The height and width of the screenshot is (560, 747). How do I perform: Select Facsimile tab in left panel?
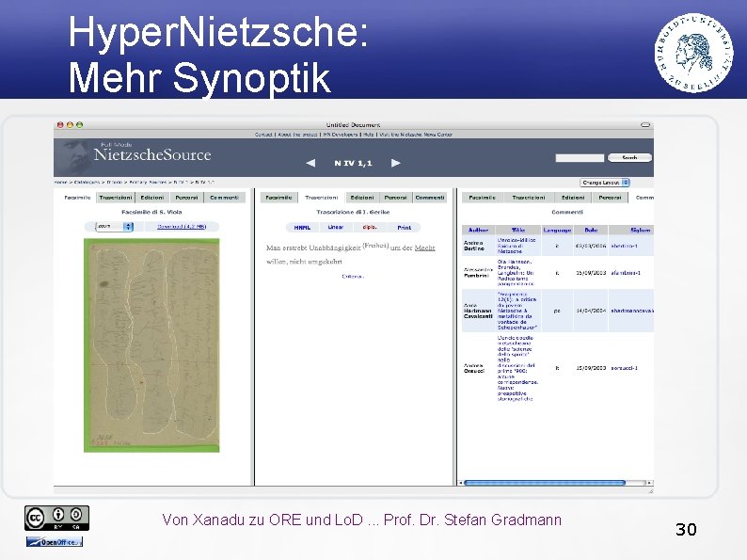(77, 198)
